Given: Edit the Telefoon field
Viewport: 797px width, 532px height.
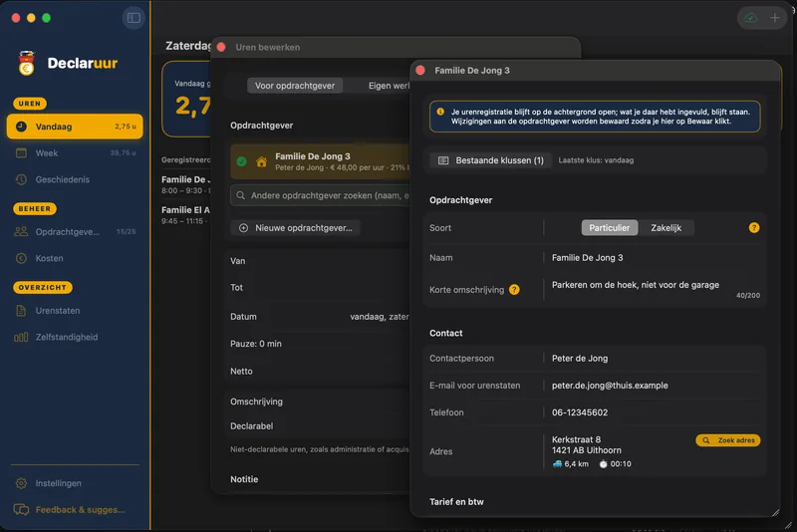Looking at the screenshot, I should coord(656,412).
